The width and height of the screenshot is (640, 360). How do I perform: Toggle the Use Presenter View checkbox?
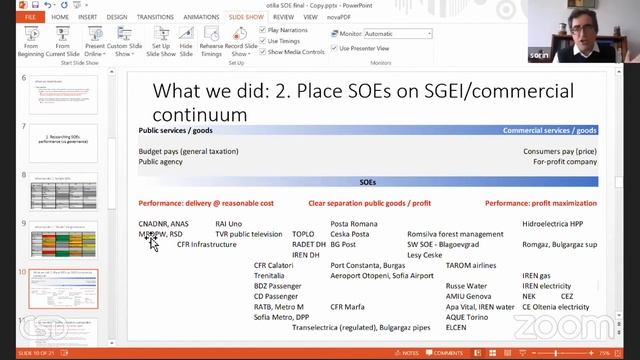pos(334,48)
